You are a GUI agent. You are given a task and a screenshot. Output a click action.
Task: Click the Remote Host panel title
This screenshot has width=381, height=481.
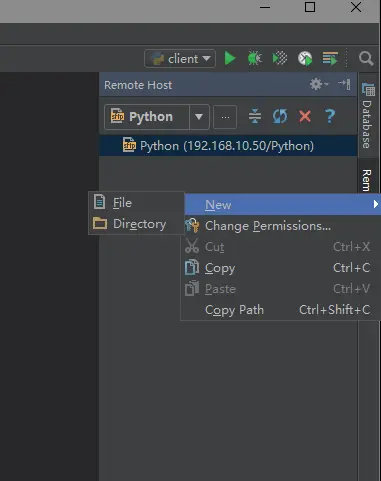pyautogui.click(x=138, y=85)
